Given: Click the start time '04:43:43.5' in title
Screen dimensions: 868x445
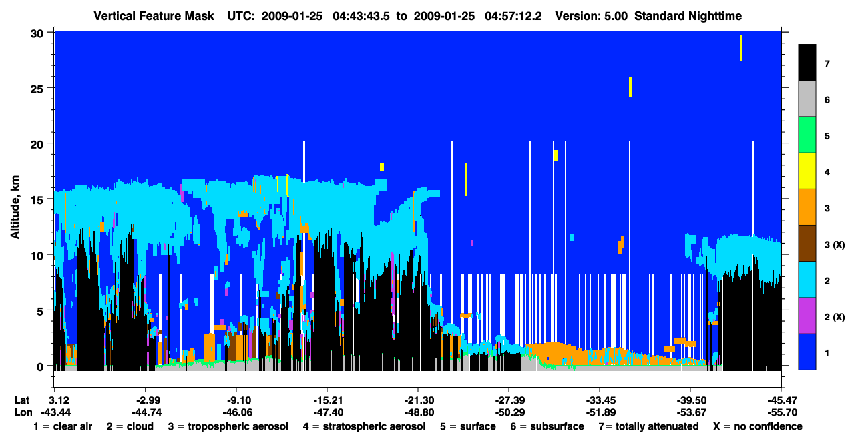Looking at the screenshot, I should tap(361, 15).
